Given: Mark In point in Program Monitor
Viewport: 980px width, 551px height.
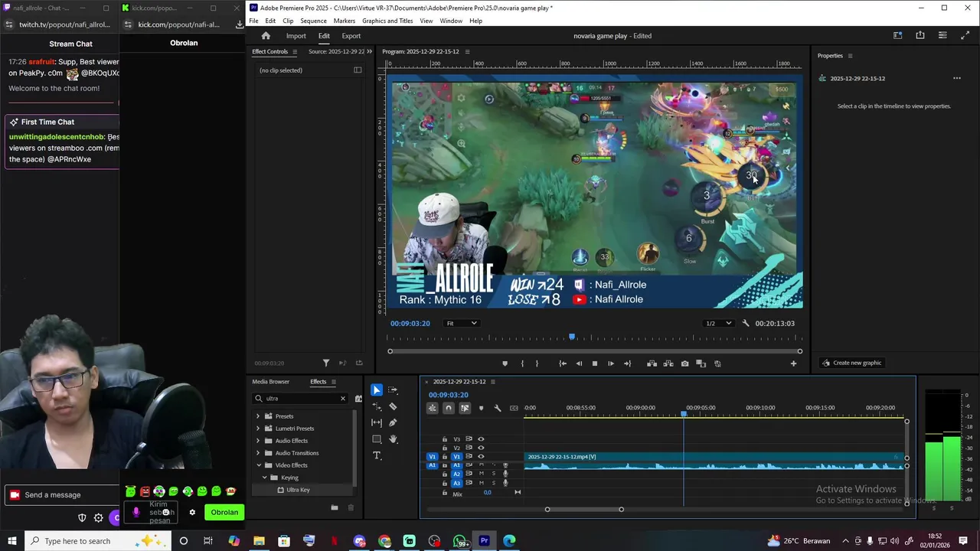Looking at the screenshot, I should click(522, 364).
